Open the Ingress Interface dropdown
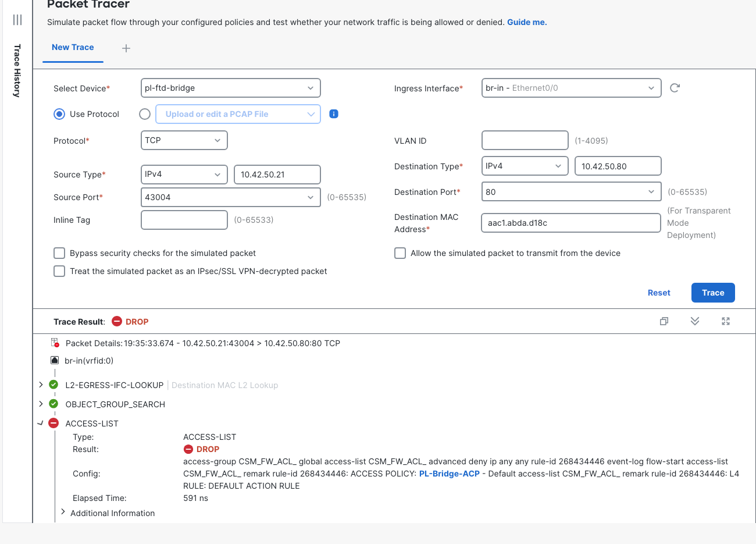The image size is (756, 544). tap(572, 88)
